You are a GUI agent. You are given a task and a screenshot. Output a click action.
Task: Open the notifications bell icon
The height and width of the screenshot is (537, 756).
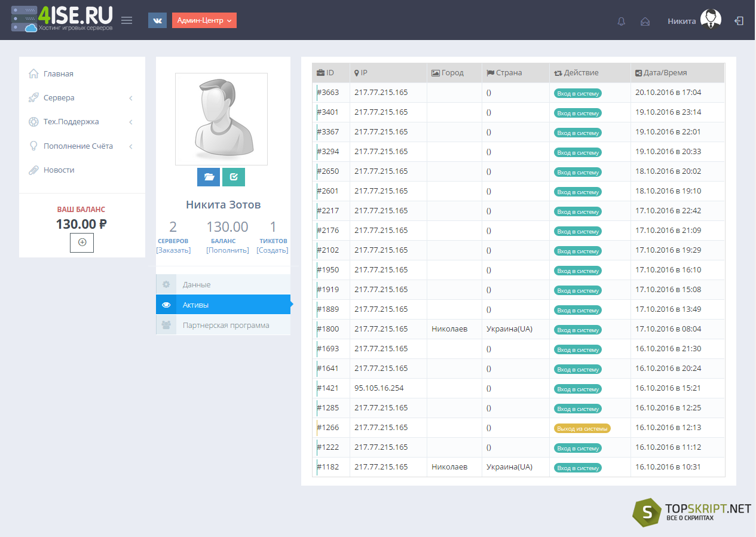pos(622,22)
